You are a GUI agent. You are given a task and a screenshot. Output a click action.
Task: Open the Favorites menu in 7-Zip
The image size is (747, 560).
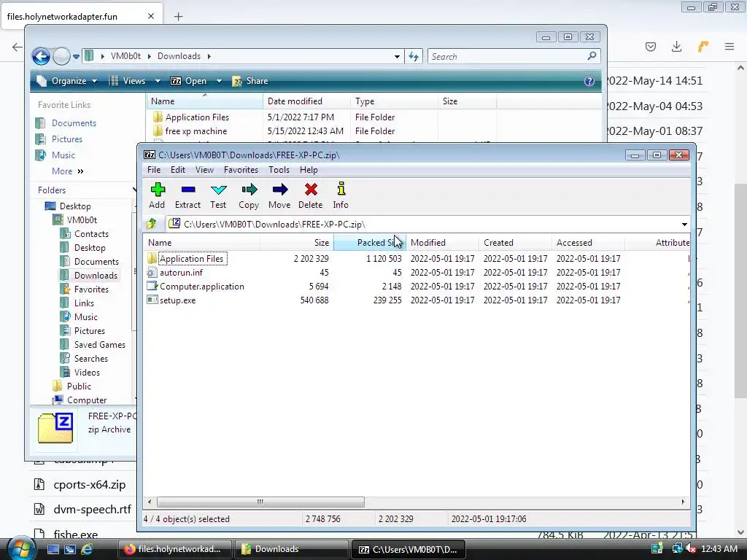(x=241, y=169)
